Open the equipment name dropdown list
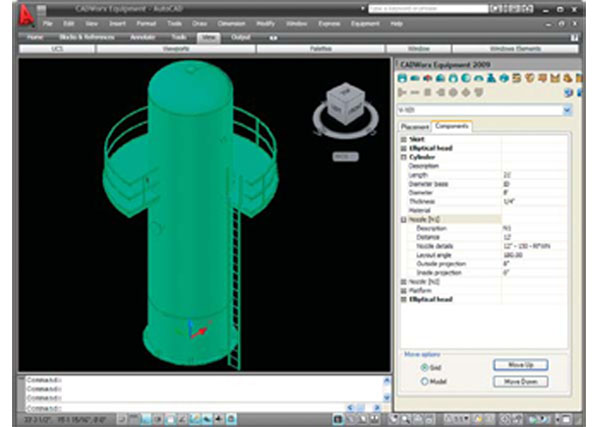This screenshot has height=427, width=600. pyautogui.click(x=567, y=110)
